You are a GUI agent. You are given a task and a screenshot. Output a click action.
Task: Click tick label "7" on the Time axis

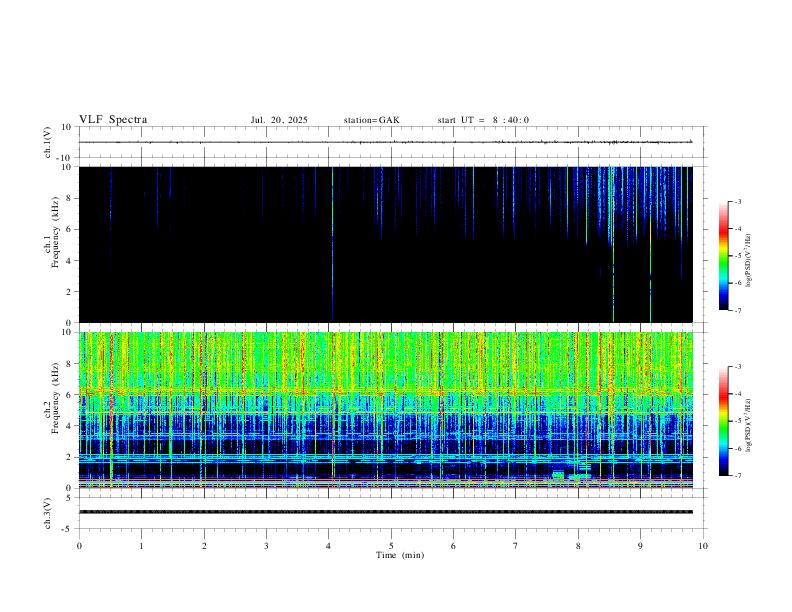pos(516,546)
